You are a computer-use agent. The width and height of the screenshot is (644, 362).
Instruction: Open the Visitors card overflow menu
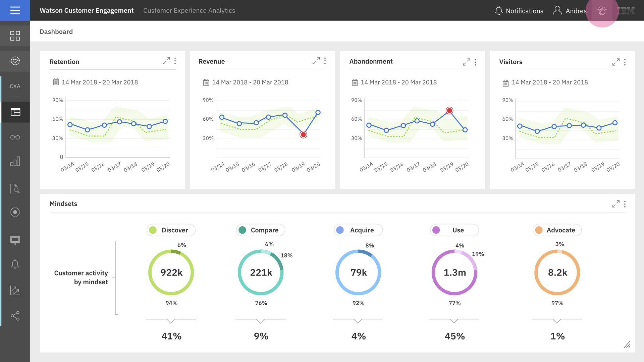pos(625,62)
